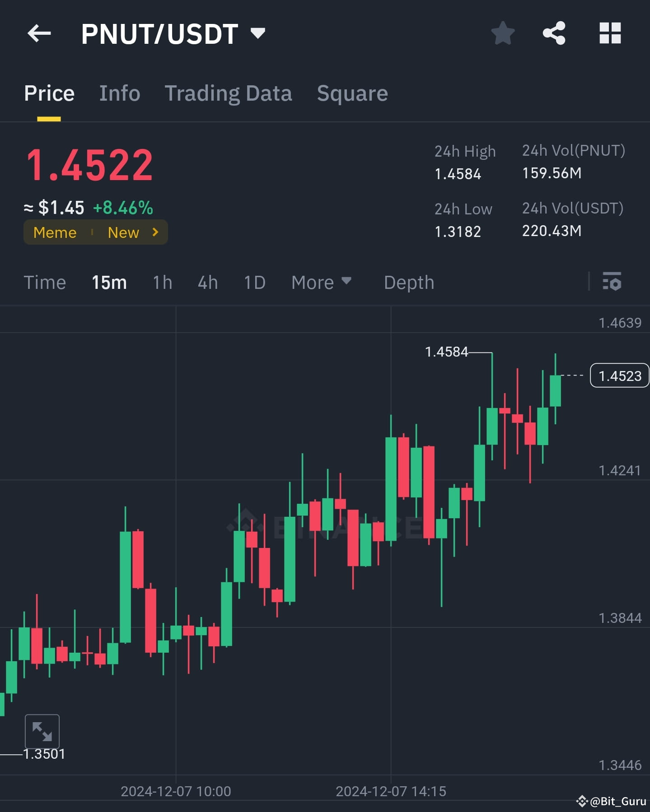Screen dimensions: 650x812
Task: Add PNUT/USDT to favorites via star icon
Action: coord(503,33)
